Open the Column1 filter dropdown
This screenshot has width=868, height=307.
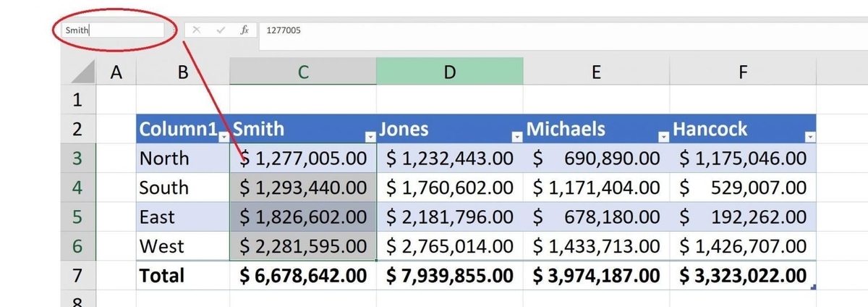point(224,136)
